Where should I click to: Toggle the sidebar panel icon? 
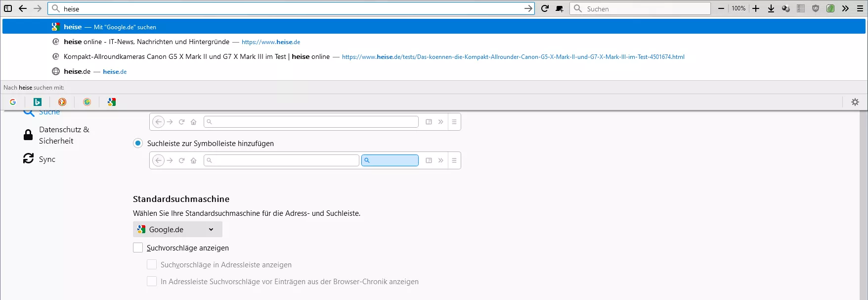[x=8, y=8]
